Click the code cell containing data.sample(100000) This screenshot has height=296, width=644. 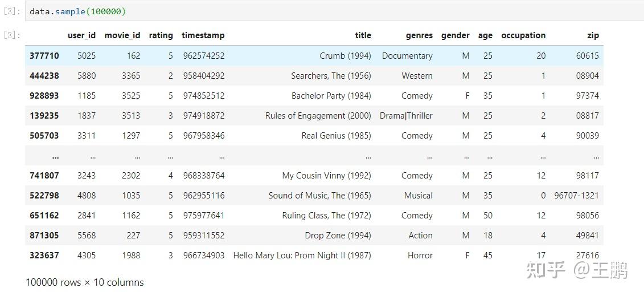(77, 11)
